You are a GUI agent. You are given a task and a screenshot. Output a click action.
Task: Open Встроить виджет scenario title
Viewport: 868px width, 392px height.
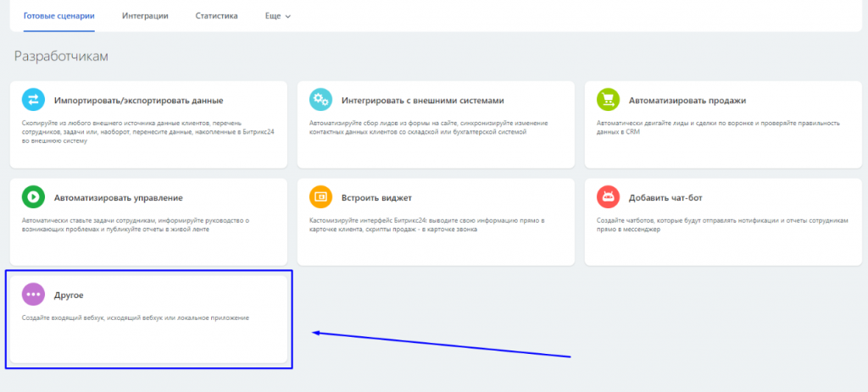click(376, 198)
